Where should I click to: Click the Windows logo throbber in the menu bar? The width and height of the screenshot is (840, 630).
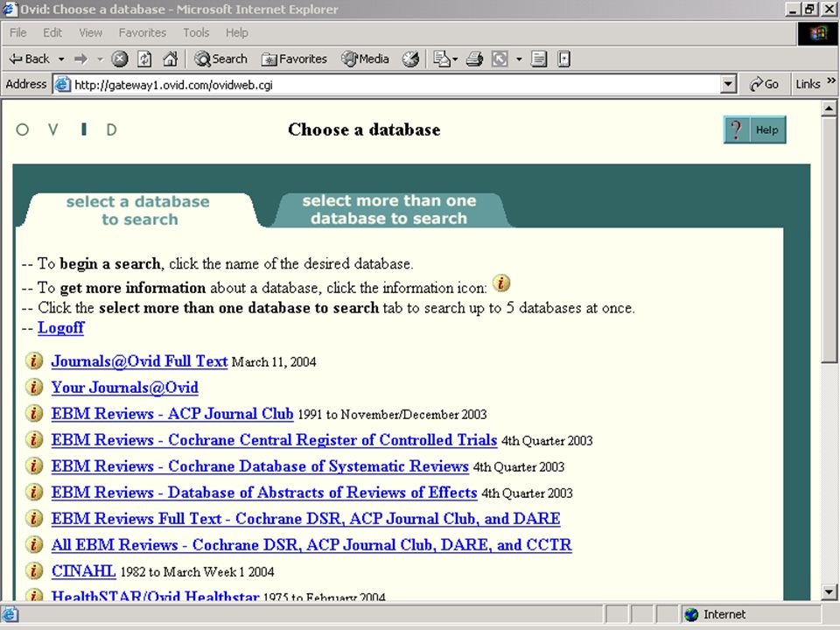pos(817,34)
